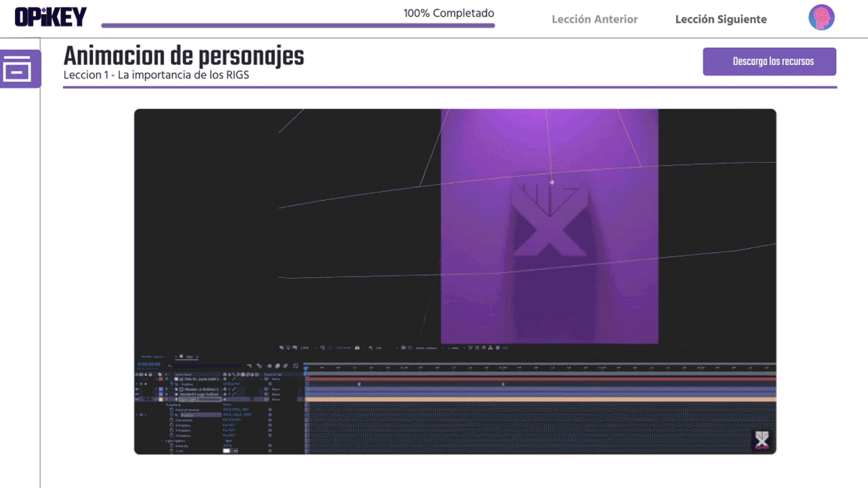This screenshot has width=868, height=488.
Task: Click the course completion progress bar
Action: (x=298, y=26)
